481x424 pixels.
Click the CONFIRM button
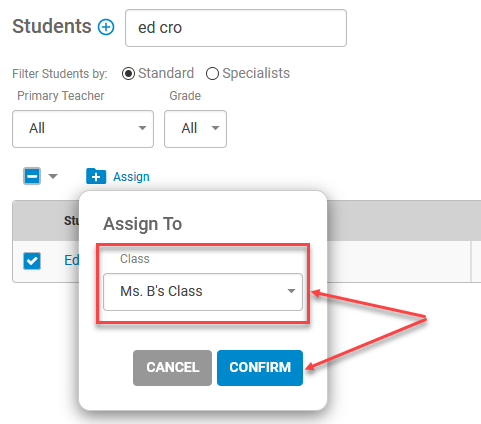[x=260, y=368]
